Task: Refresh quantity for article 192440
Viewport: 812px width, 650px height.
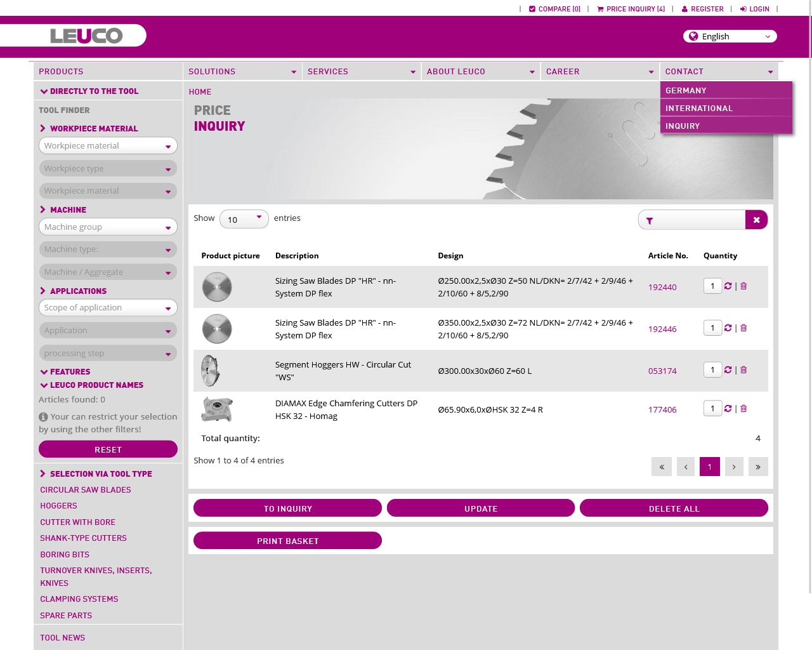Action: 728,286
